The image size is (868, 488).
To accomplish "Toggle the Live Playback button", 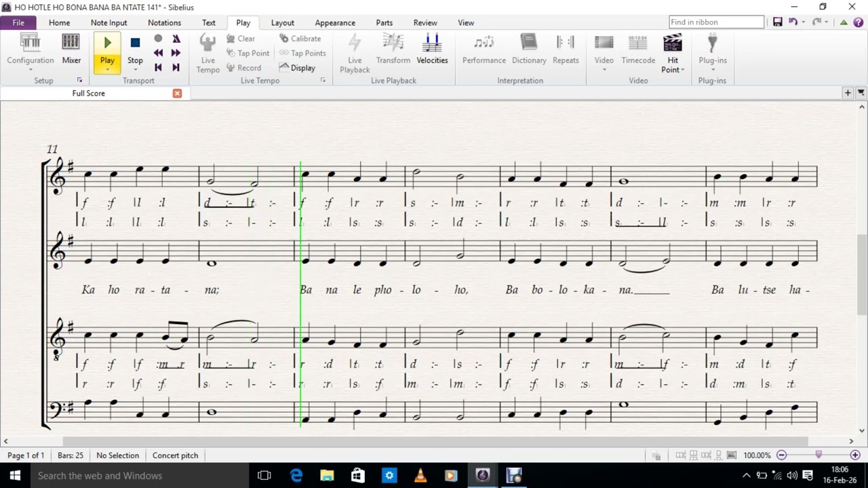I will [355, 53].
